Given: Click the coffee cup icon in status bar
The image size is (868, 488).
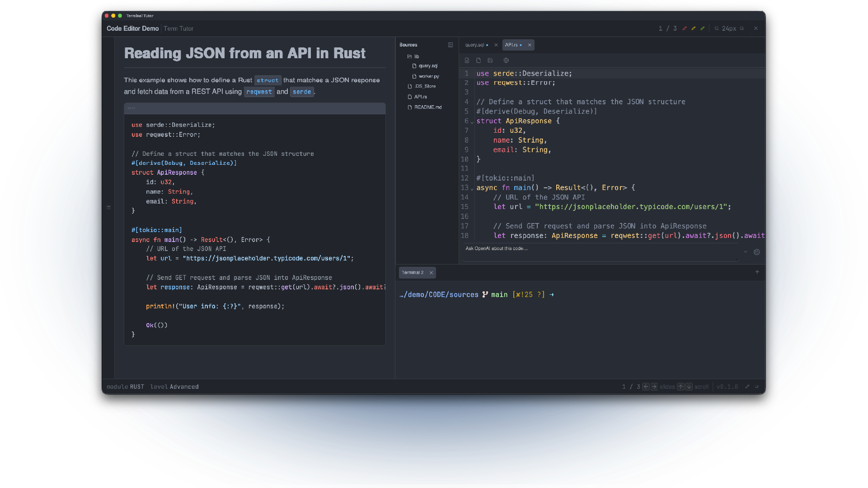Looking at the screenshot, I should point(757,386).
